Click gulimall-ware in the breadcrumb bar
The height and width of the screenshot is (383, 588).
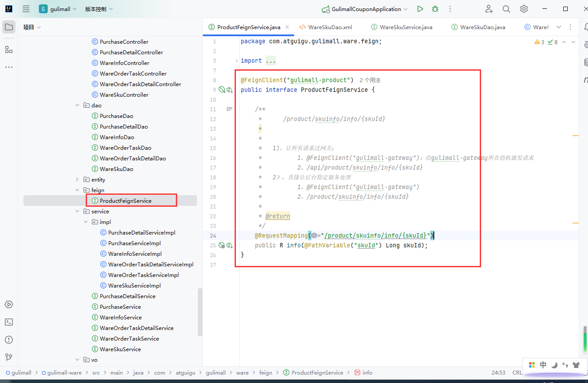click(x=61, y=372)
